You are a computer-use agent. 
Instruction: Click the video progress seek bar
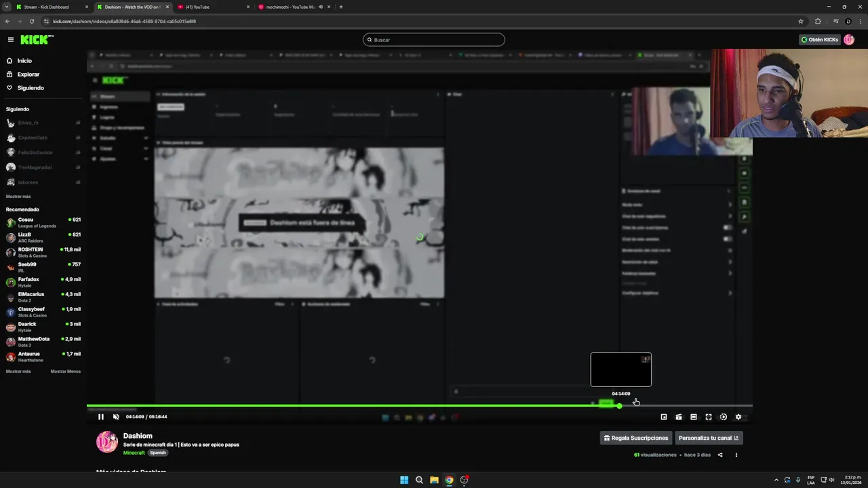pyautogui.click(x=419, y=405)
